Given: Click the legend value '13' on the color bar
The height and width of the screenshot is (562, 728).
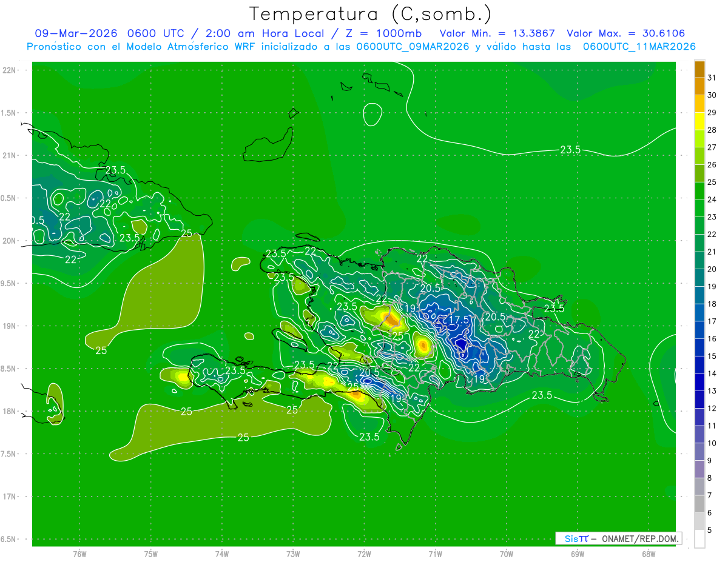Looking at the screenshot, I should (712, 391).
